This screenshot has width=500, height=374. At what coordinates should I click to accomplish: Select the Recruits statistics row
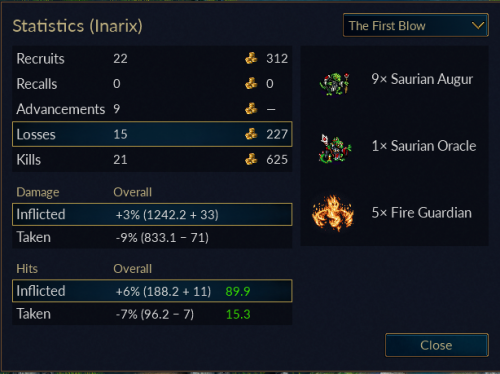pyautogui.click(x=152, y=59)
